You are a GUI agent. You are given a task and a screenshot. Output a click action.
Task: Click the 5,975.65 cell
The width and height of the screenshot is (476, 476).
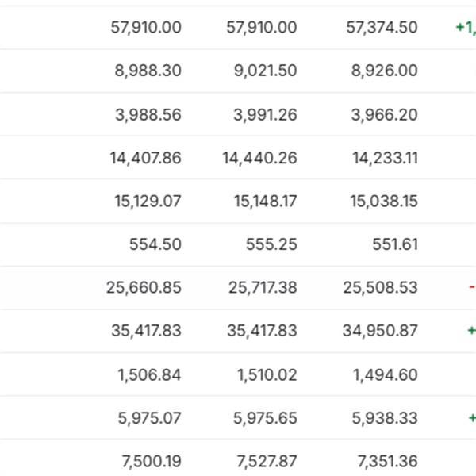click(262, 418)
